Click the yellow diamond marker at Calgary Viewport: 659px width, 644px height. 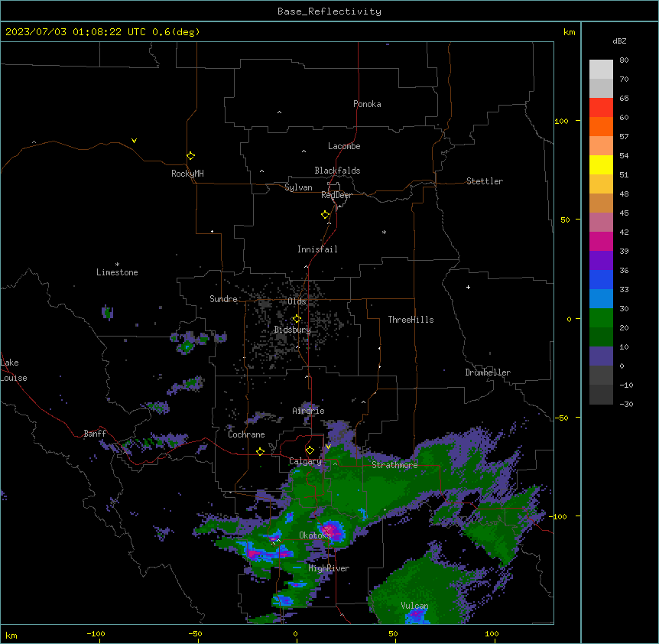310,450
